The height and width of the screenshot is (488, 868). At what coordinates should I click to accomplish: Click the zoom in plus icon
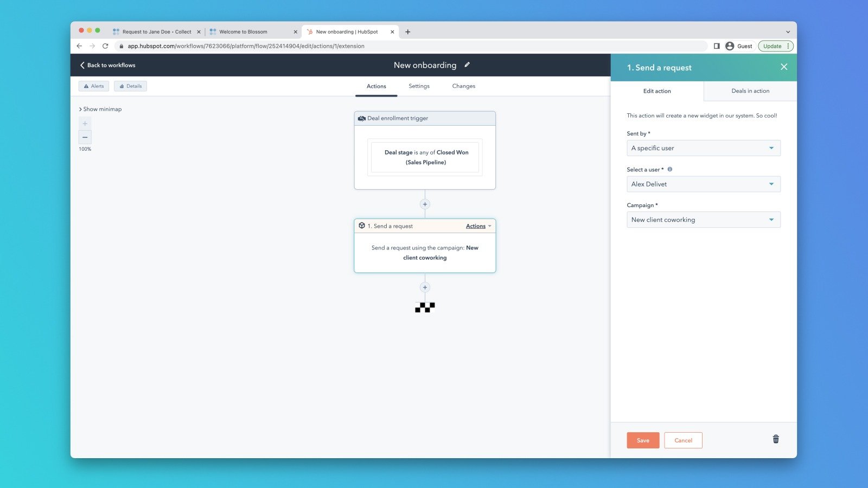85,123
